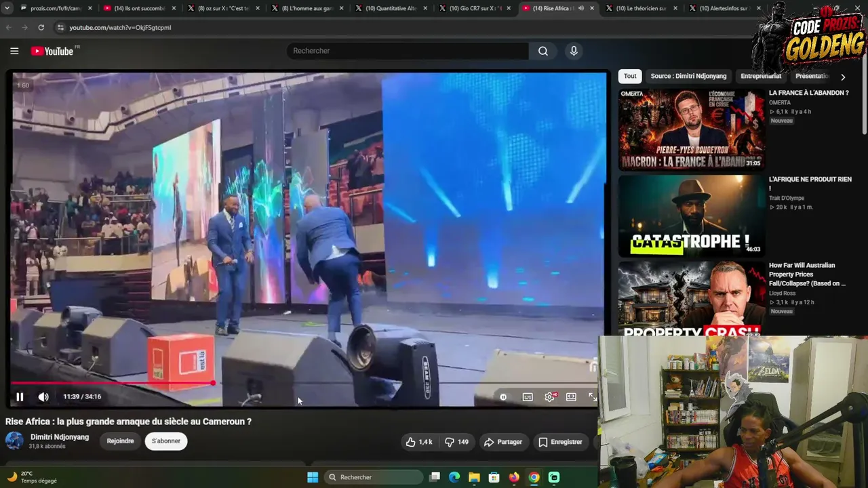Open the YouTube guide hamburger menu
868x488 pixels.
point(14,51)
